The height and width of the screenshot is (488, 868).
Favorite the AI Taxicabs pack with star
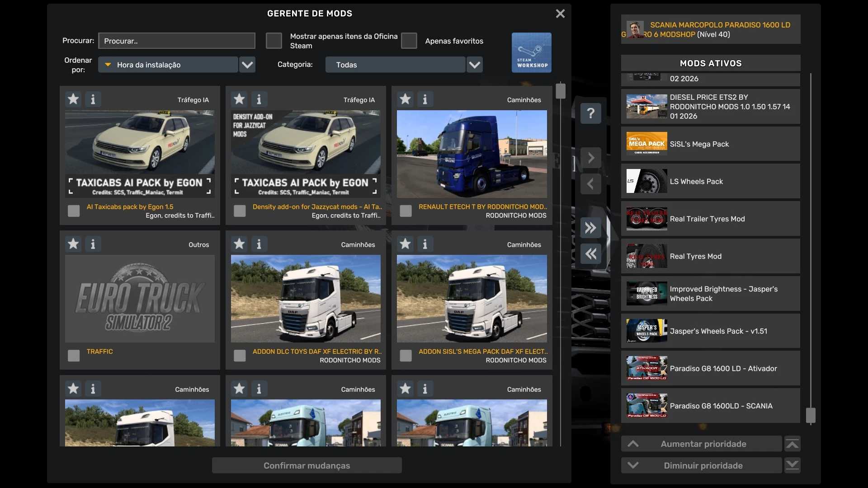click(73, 99)
